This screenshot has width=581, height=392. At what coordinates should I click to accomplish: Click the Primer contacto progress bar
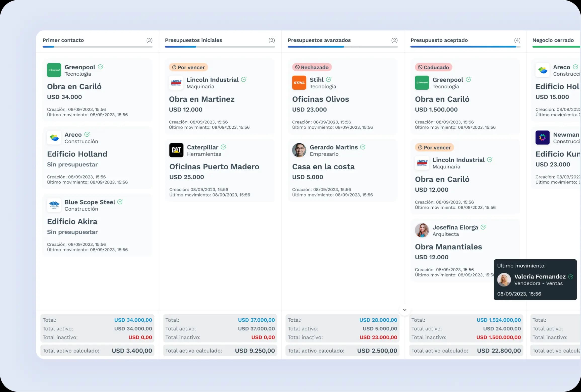98,47
